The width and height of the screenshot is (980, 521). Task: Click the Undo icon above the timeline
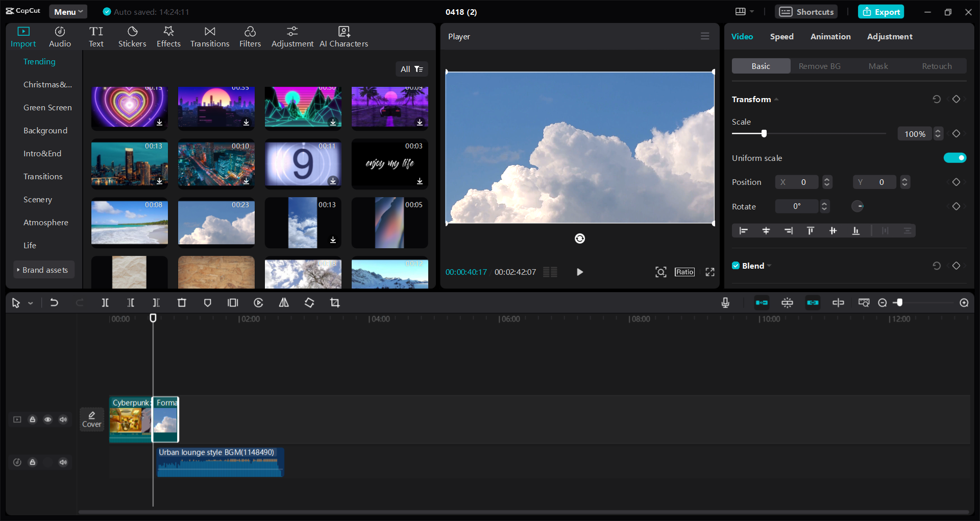55,302
